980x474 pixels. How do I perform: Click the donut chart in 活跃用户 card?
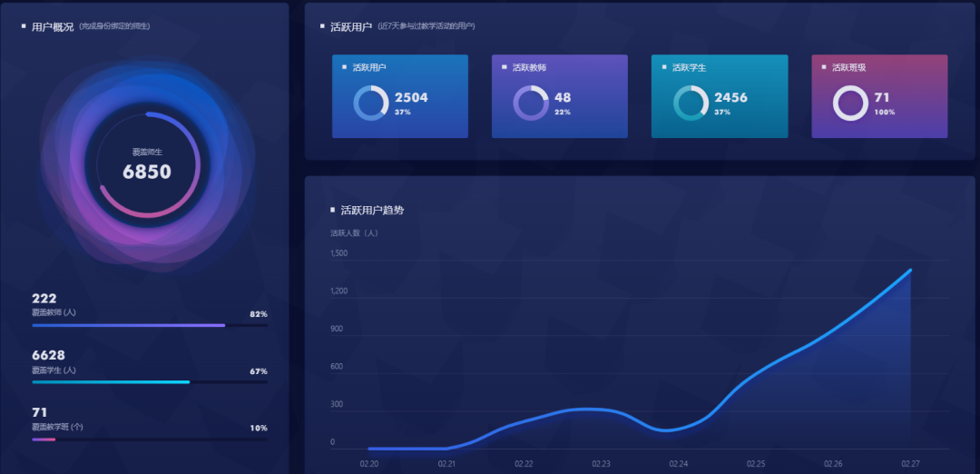(371, 103)
